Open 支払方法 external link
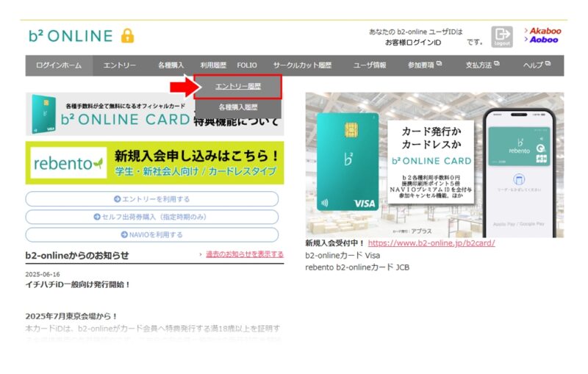Screen dimensions: 588x374 pyautogui.click(x=481, y=65)
